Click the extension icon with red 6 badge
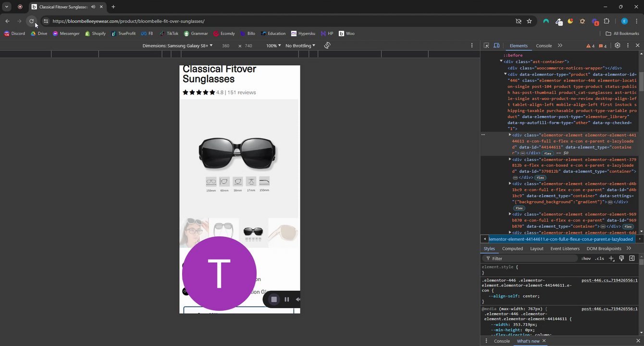The width and height of the screenshot is (644, 346). tap(595, 22)
